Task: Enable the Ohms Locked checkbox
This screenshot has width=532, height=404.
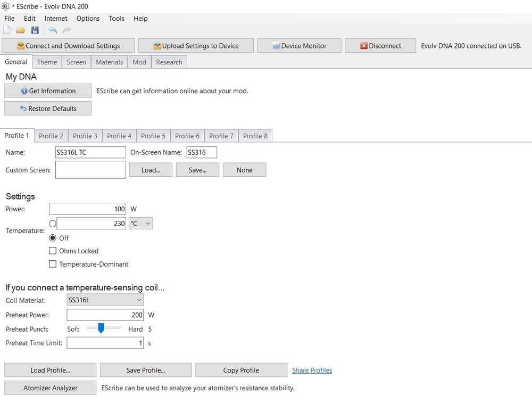Action: point(53,251)
